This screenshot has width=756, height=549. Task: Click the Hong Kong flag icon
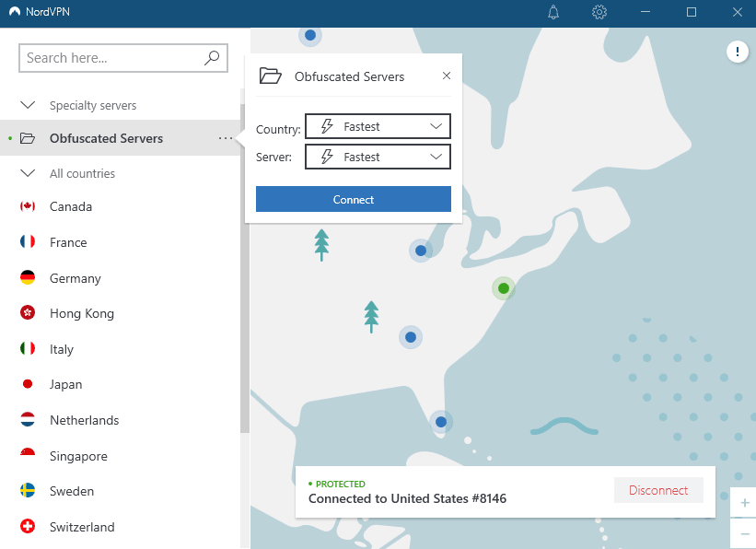click(x=28, y=312)
